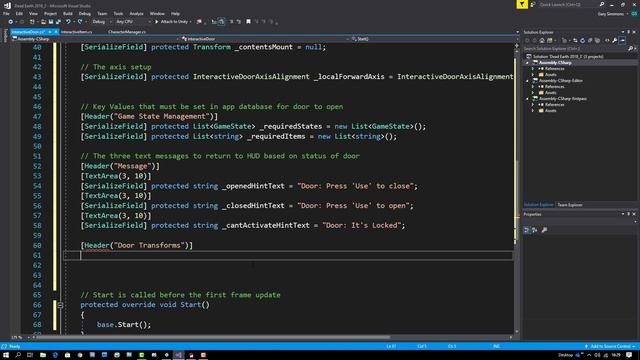Image resolution: width=640 pixels, height=360 pixels.
Task: Click the Ready status bar text
Action: 14,347
